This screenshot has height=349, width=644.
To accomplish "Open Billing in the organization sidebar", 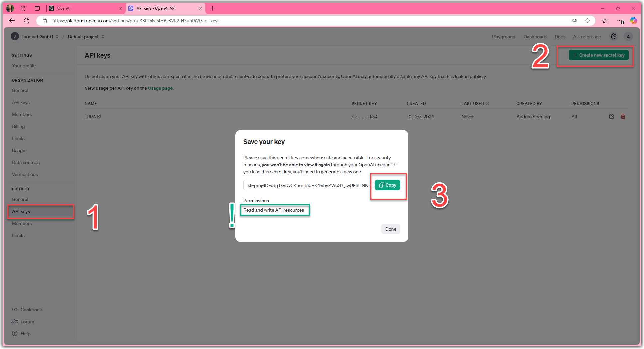I will click(18, 126).
